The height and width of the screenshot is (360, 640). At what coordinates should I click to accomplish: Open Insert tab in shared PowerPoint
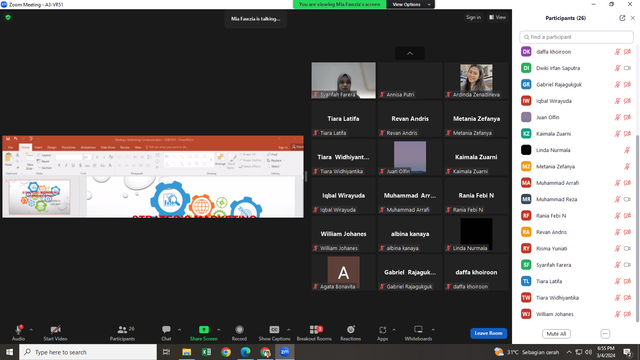pyautogui.click(x=38, y=147)
